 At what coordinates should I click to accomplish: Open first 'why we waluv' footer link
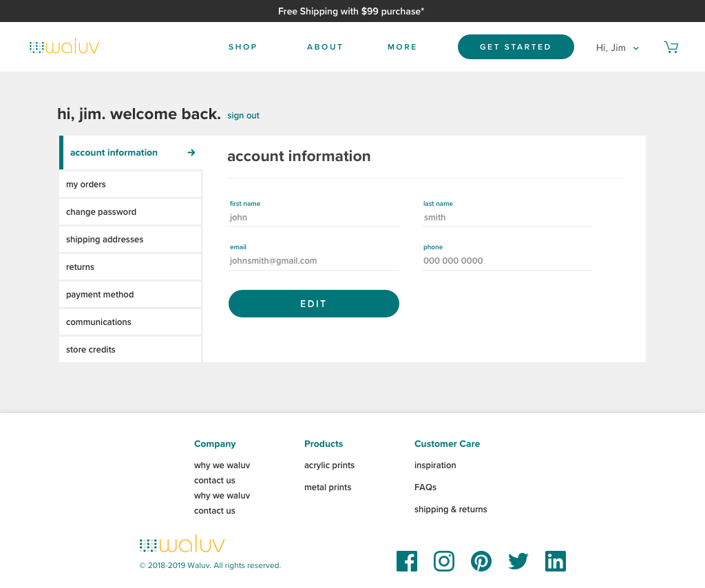click(222, 465)
